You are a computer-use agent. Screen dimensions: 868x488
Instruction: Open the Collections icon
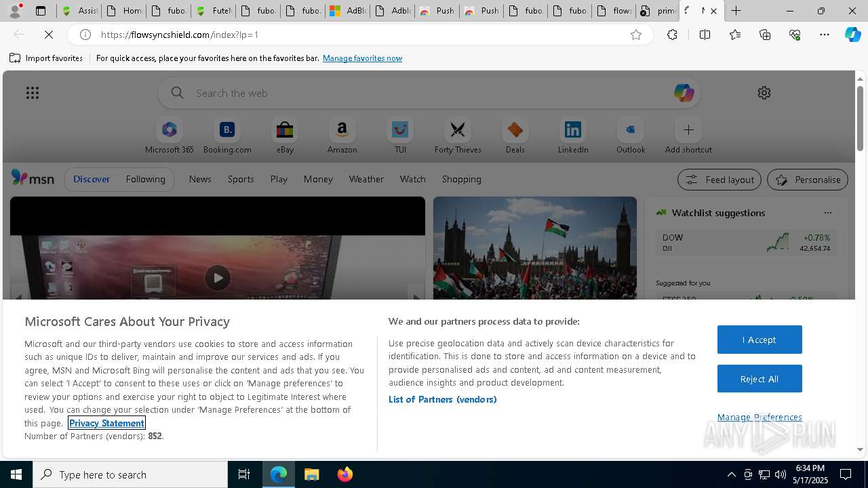765,35
